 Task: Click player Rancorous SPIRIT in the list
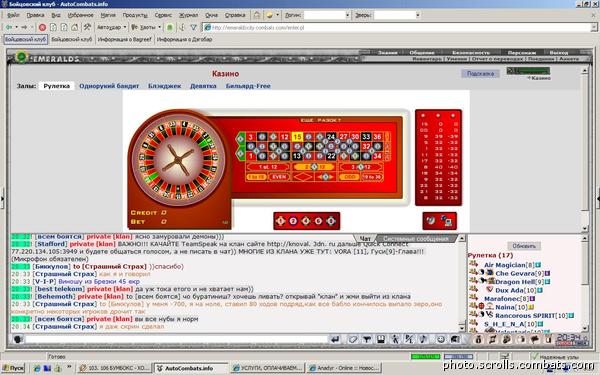point(525,315)
